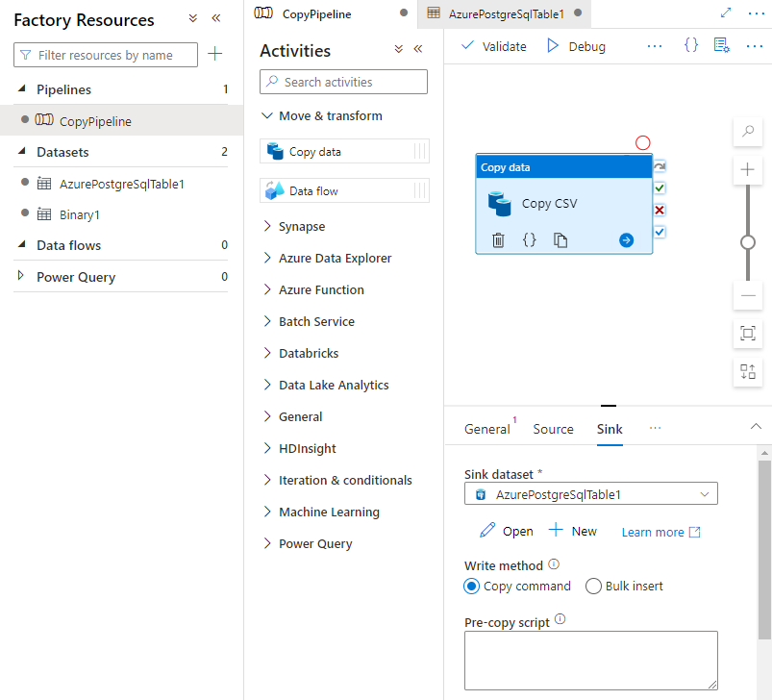
Task: Switch to the Source tab
Action: 553,430
